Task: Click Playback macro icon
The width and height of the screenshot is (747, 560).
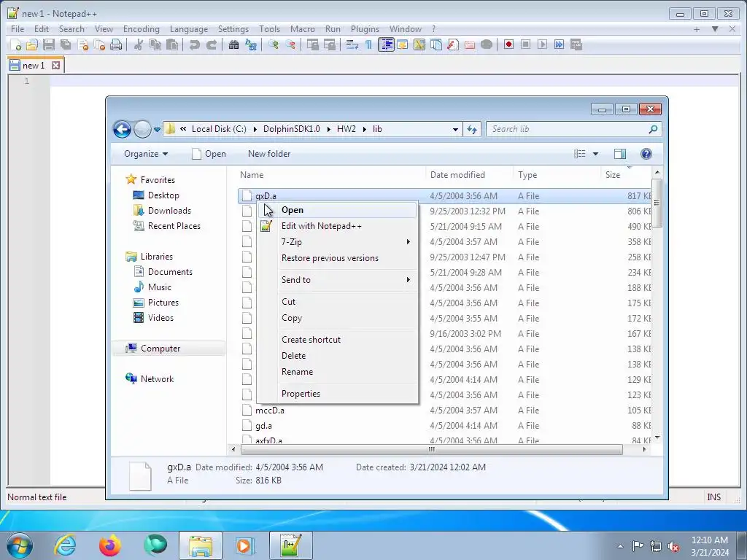Action: 542,44
